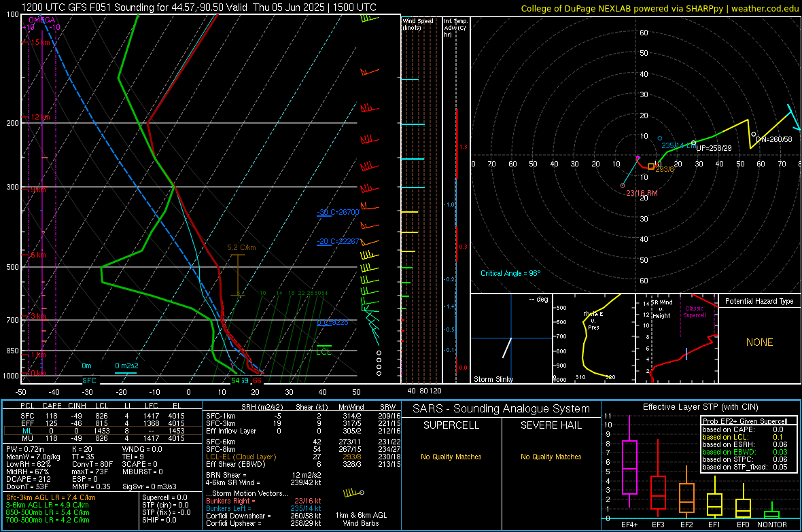
Task: Click the Theta-E v. Pres panel label
Action: (x=593, y=320)
